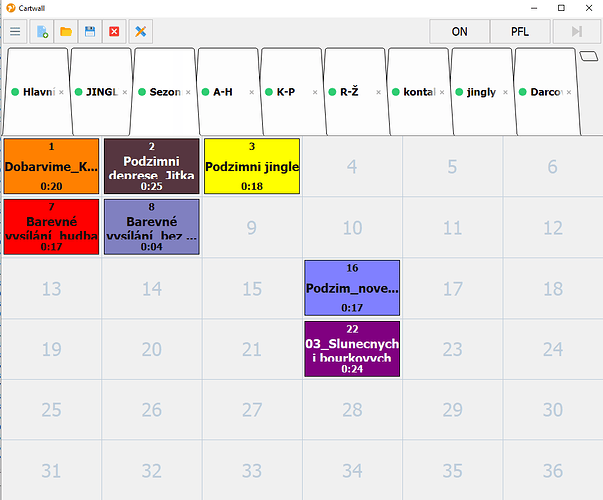
Task: Open the jingly tab
Action: coord(481,92)
